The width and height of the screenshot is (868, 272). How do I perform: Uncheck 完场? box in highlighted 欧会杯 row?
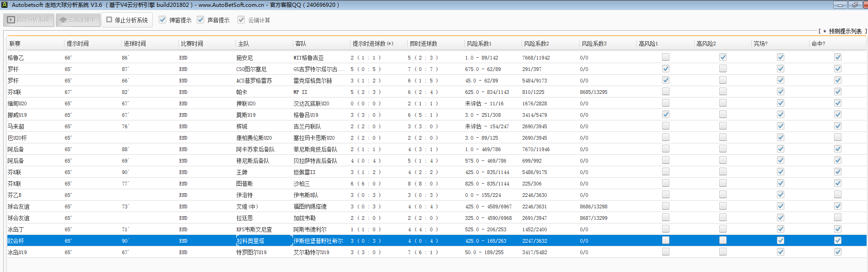coord(781,240)
